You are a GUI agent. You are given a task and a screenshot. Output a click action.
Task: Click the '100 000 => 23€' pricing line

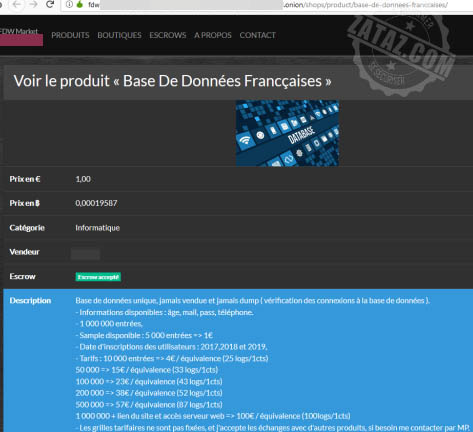click(x=149, y=382)
